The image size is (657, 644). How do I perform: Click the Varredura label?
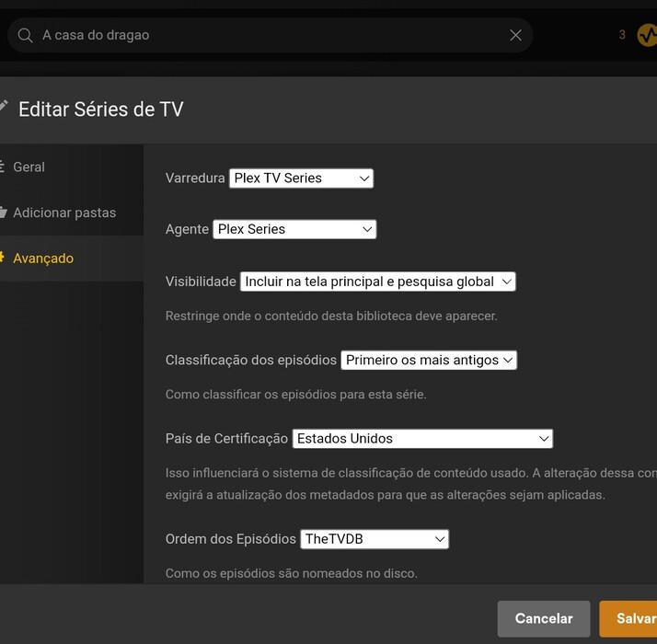[195, 178]
